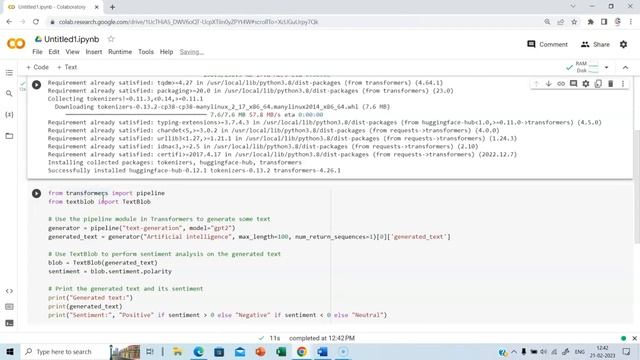Go back in browser history
Screen dimensions: 640x360
9,22
